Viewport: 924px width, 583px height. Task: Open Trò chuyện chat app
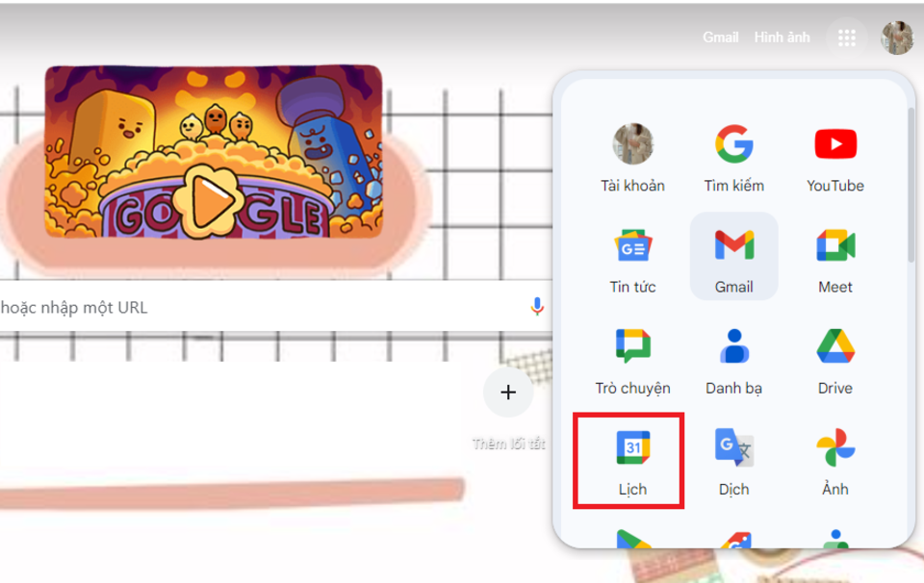(x=632, y=358)
